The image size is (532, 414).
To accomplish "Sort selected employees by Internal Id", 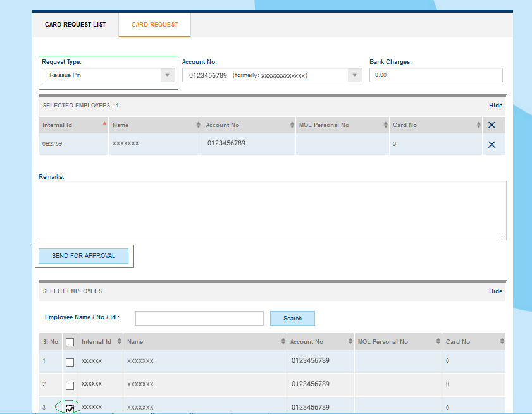I will point(73,125).
